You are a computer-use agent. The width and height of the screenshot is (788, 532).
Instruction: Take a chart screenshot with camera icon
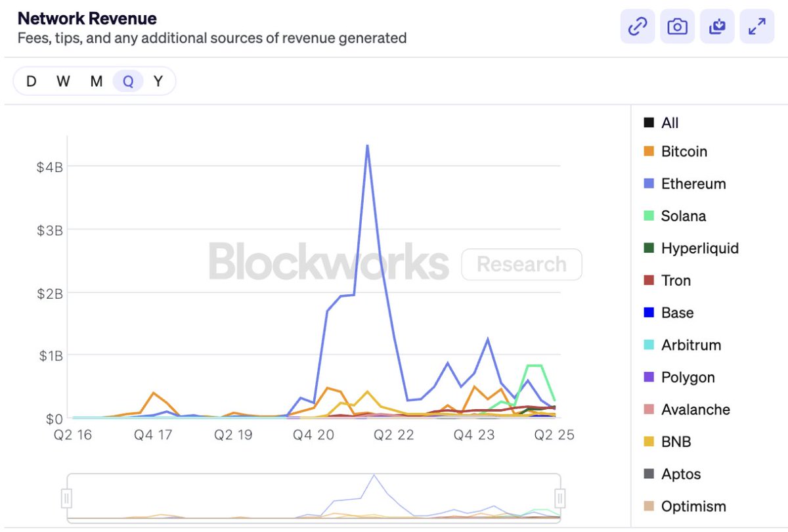click(x=677, y=27)
